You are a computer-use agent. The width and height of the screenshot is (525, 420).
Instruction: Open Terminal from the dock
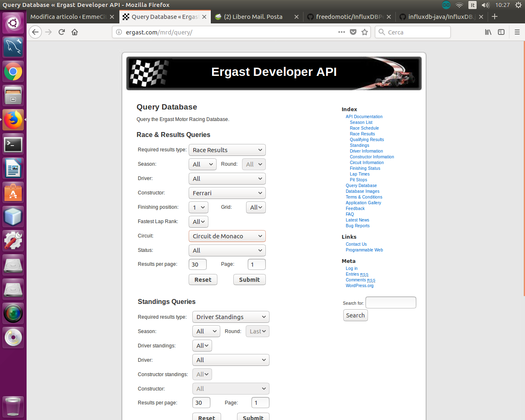13,144
